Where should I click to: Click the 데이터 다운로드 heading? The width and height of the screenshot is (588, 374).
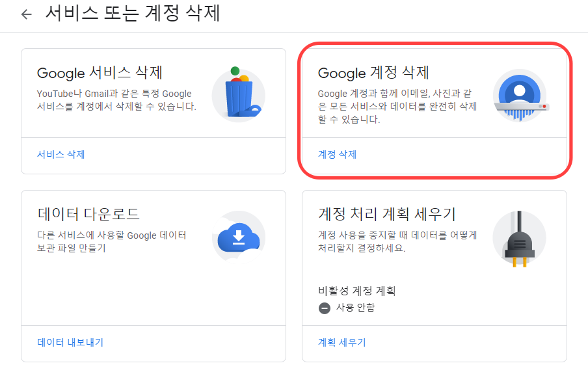[x=88, y=214]
